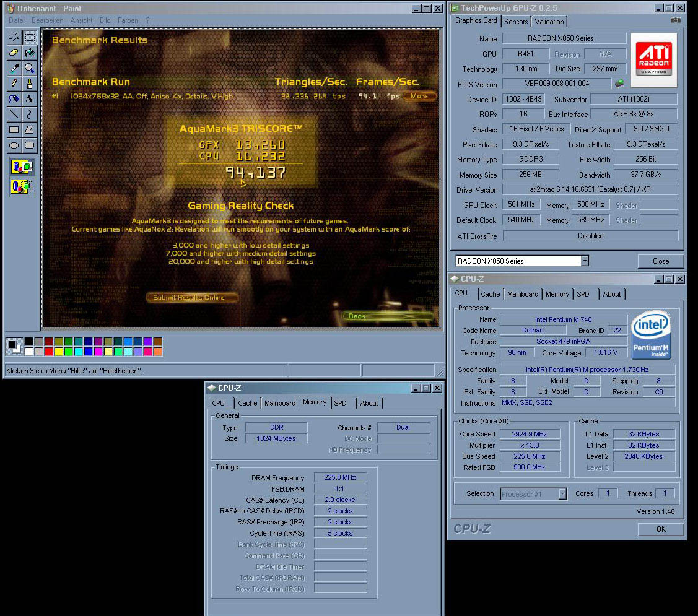Screen dimensions: 698x616
Task: Choose the Fill With Color bucket tool
Action: coord(30,53)
